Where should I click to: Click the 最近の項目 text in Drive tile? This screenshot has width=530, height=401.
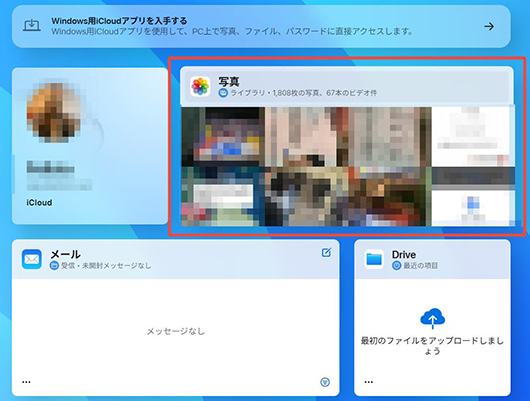click(x=420, y=266)
